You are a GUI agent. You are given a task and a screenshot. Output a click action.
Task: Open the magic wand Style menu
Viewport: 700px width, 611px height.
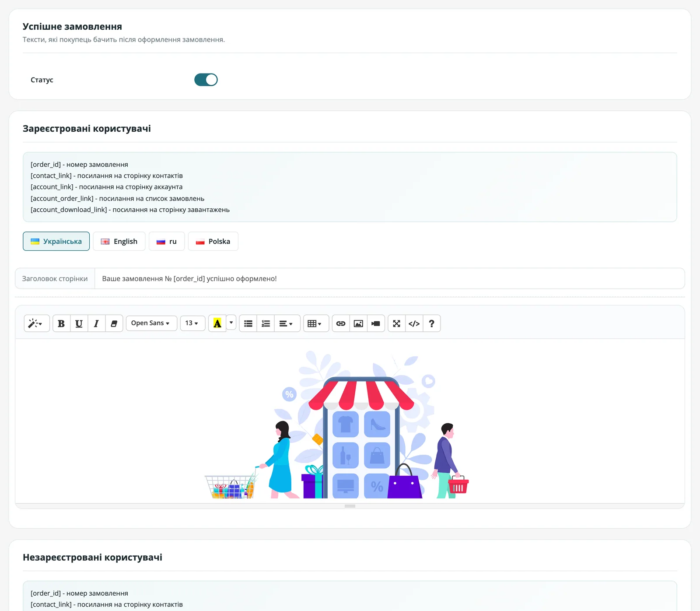coord(37,323)
